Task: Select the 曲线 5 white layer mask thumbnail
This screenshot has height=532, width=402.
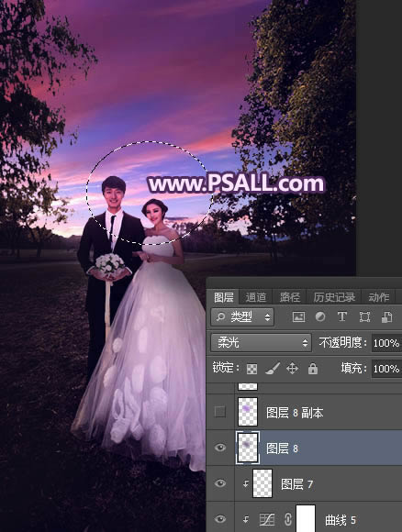Action: click(306, 518)
